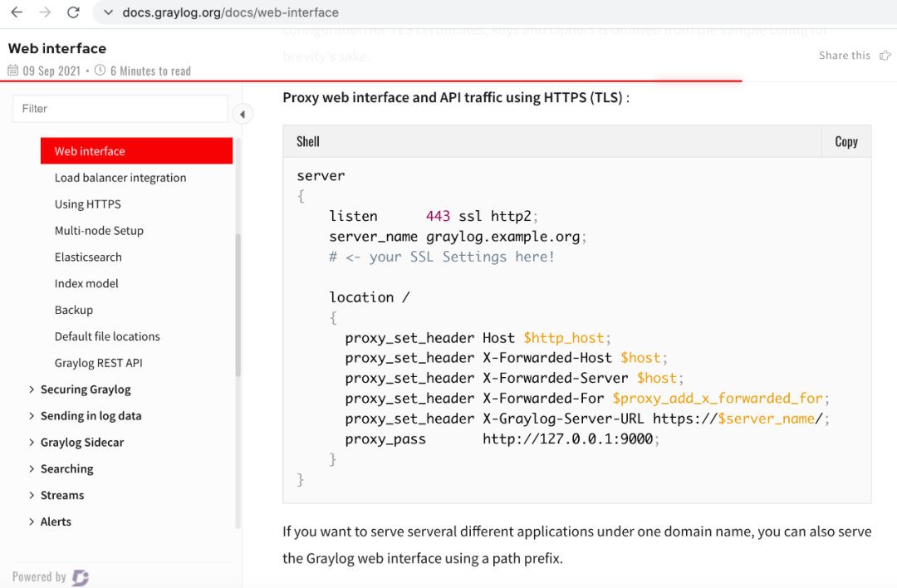Image resolution: width=897 pixels, height=588 pixels.
Task: Open the site info dropdown in address bar
Action: coord(108,12)
